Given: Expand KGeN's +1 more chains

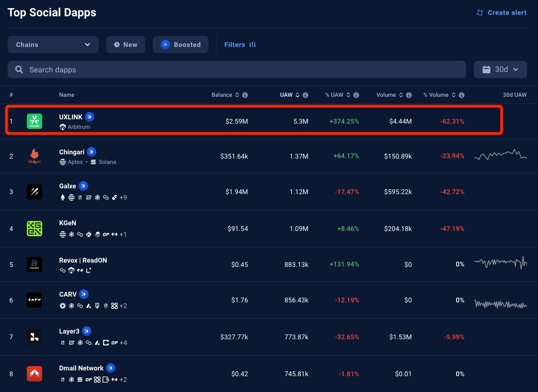Looking at the screenshot, I should (123, 234).
